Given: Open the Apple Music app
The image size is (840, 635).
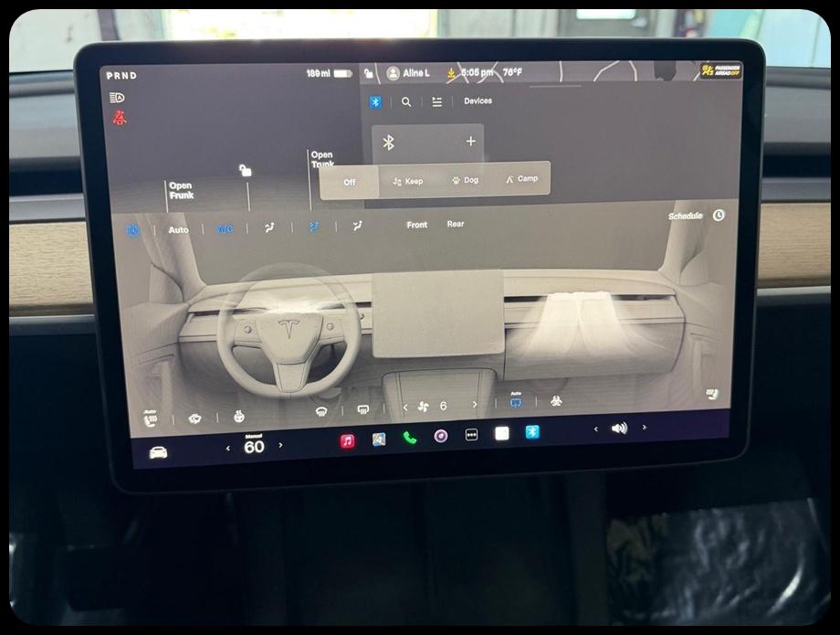Looking at the screenshot, I should 347,441.
